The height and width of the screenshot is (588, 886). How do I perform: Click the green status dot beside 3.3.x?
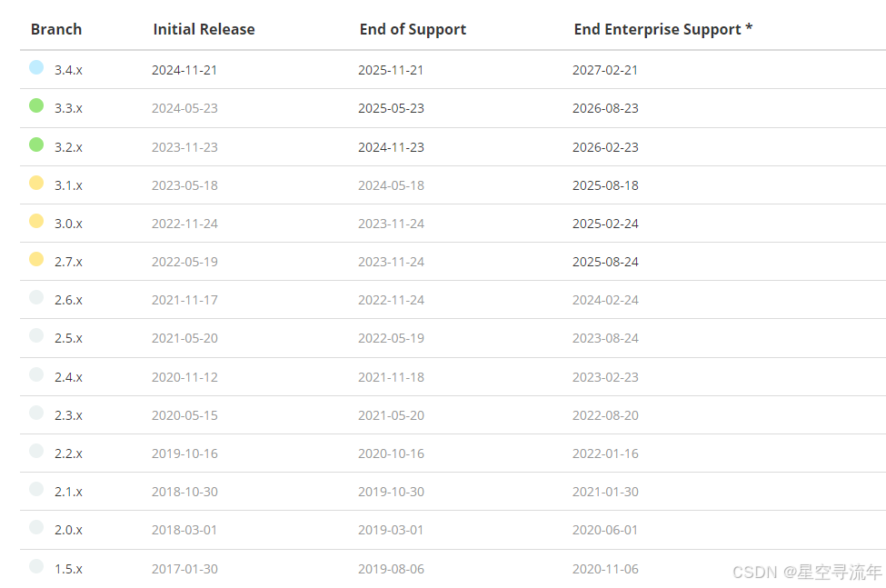click(36, 105)
